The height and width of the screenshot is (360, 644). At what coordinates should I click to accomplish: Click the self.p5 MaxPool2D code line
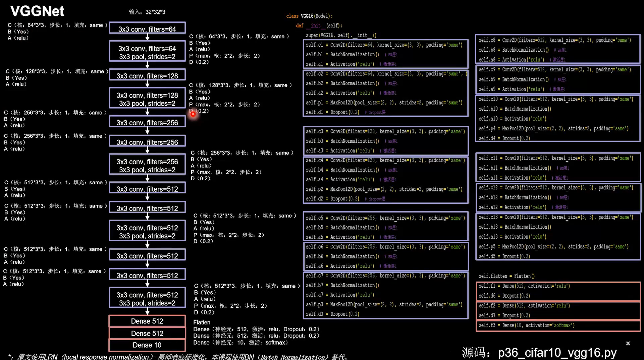(x=554, y=247)
